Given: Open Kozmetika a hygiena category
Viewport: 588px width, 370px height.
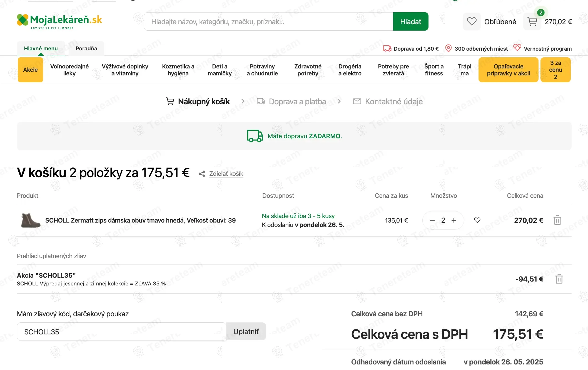Looking at the screenshot, I should coord(178,70).
